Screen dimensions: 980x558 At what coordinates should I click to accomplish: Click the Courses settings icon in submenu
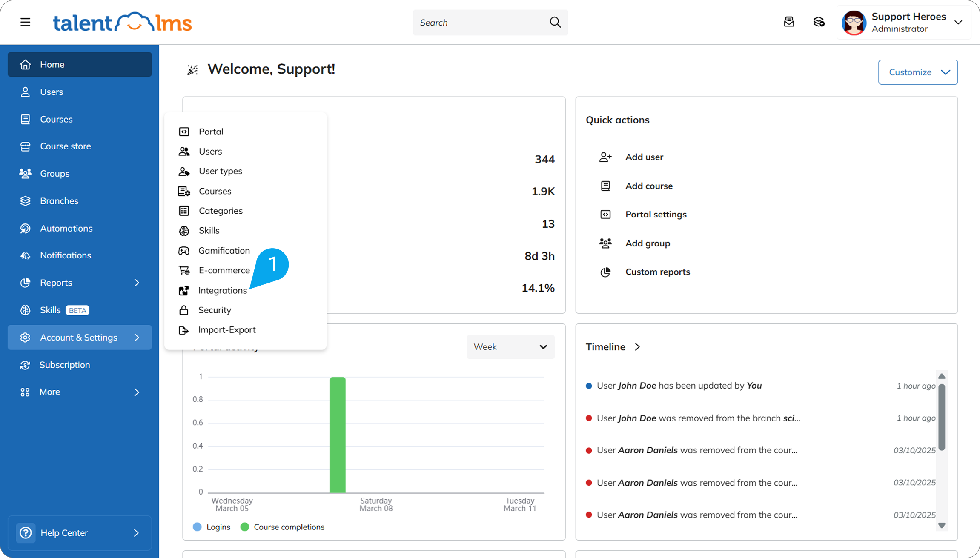[x=184, y=191]
